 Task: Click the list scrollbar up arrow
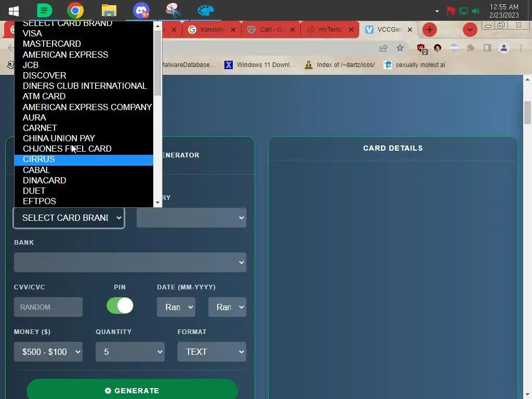pyautogui.click(x=157, y=26)
